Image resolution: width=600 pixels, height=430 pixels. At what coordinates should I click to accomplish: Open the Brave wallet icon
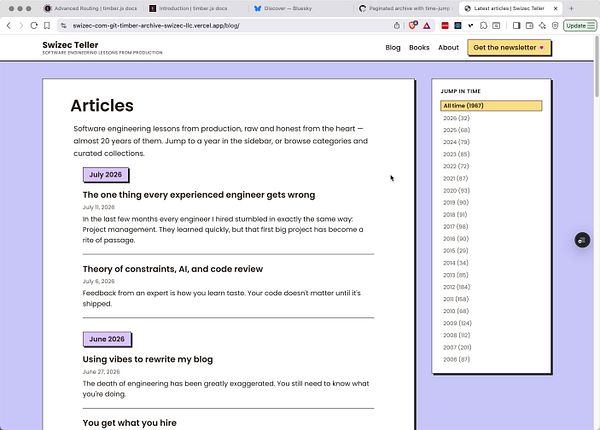[529, 26]
